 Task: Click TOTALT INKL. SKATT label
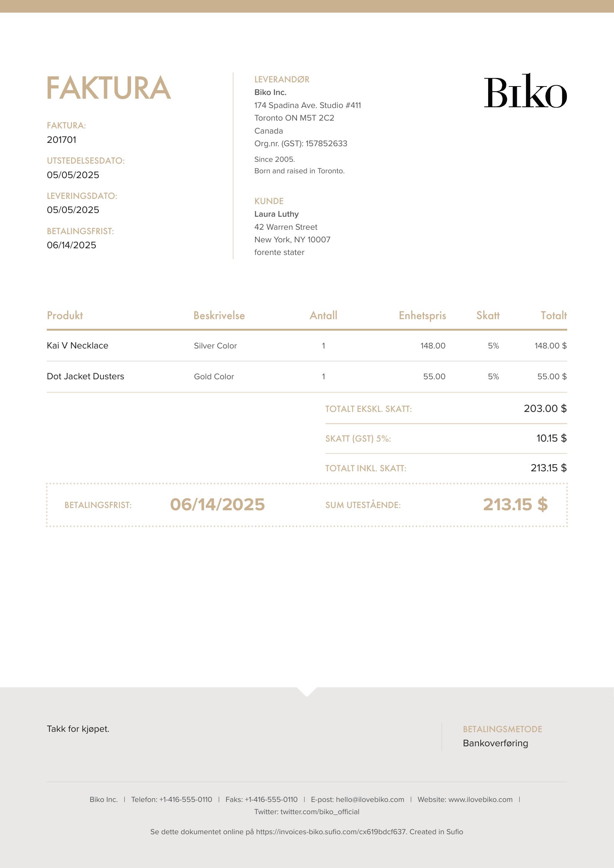366,468
